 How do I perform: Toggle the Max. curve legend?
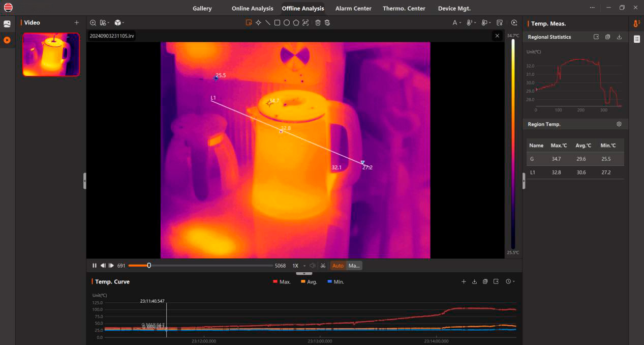(x=282, y=281)
